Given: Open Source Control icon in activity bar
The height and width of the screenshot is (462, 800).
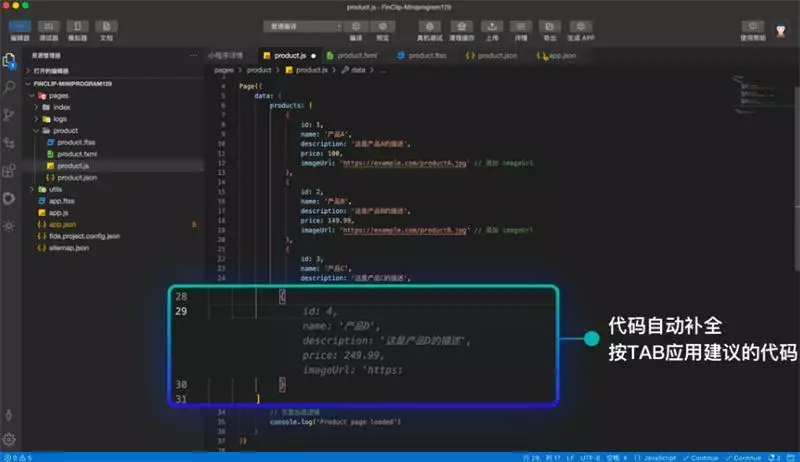Looking at the screenshot, I should 9,115.
